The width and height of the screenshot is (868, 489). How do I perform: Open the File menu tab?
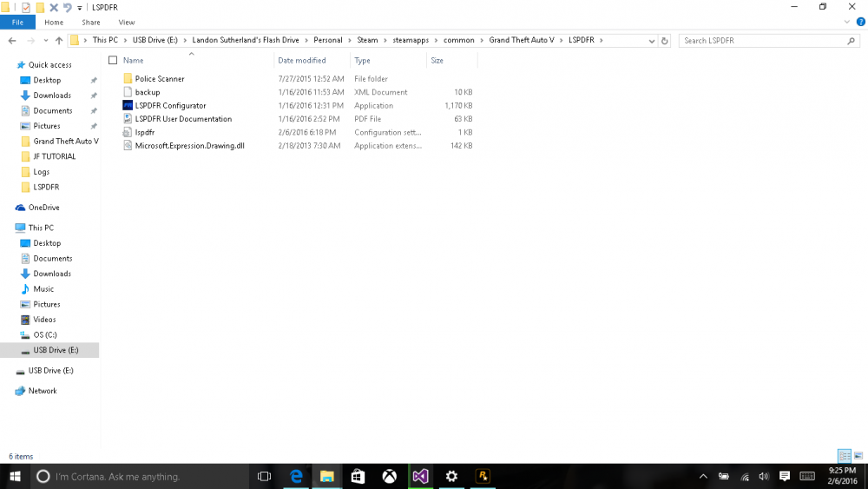[17, 23]
